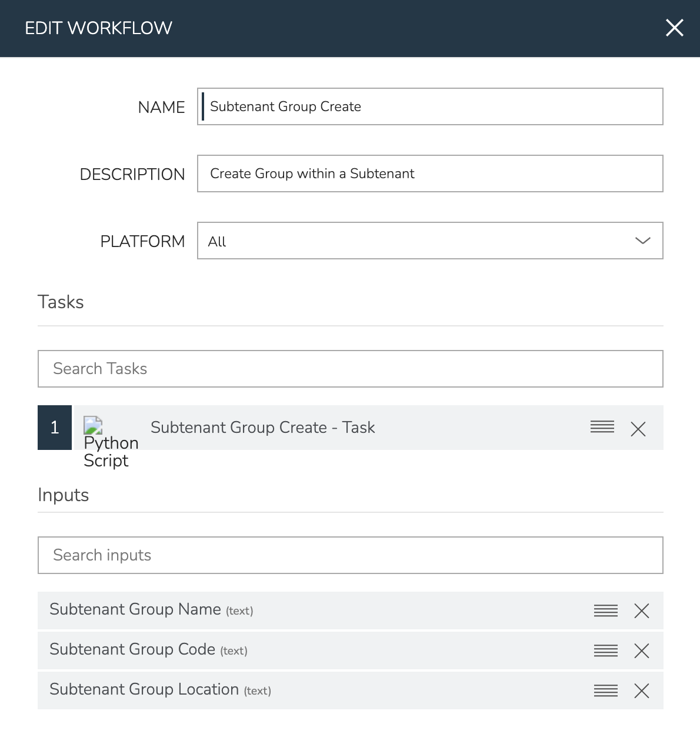Image resolution: width=700 pixels, height=734 pixels.
Task: Close the Edit Workflow dialog
Action: click(674, 28)
